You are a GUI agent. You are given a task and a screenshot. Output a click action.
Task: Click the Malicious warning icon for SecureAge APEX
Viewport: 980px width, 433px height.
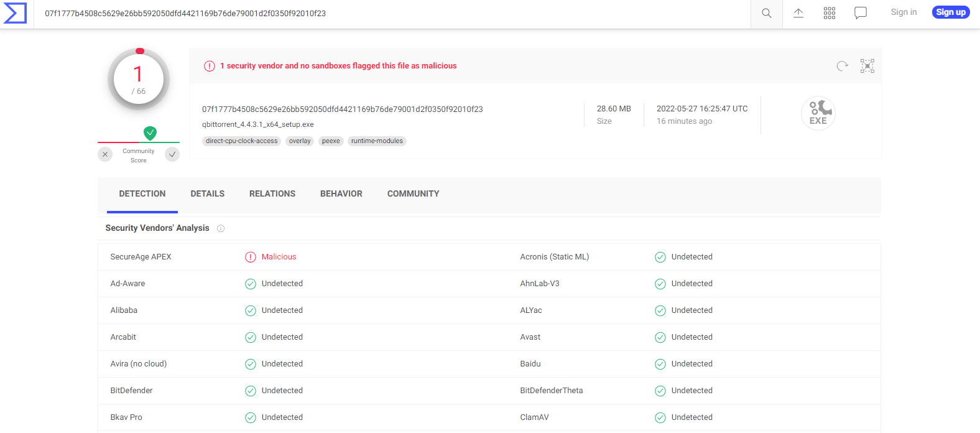pyautogui.click(x=251, y=257)
